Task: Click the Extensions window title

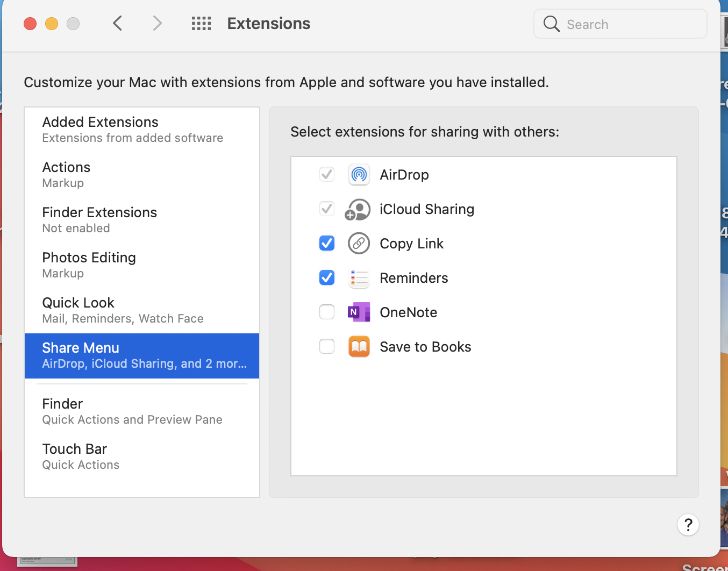Action: [x=269, y=24]
